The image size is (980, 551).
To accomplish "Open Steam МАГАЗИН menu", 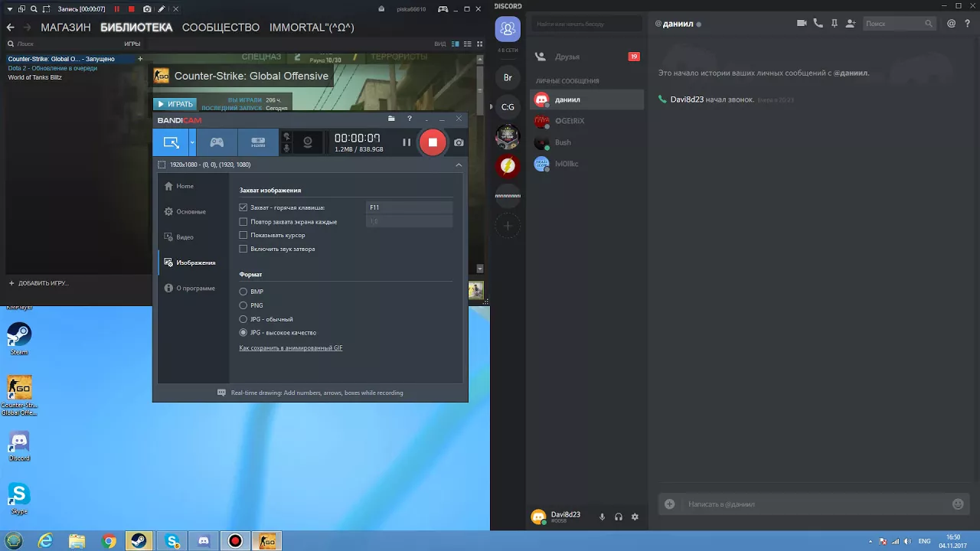I will click(x=66, y=28).
